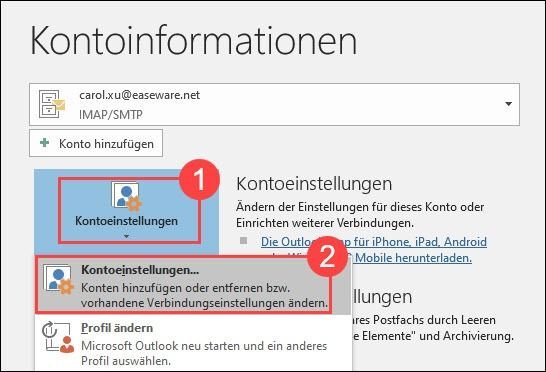Open the account selector dropdown arrow
This screenshot has width=546, height=372.
[x=508, y=104]
